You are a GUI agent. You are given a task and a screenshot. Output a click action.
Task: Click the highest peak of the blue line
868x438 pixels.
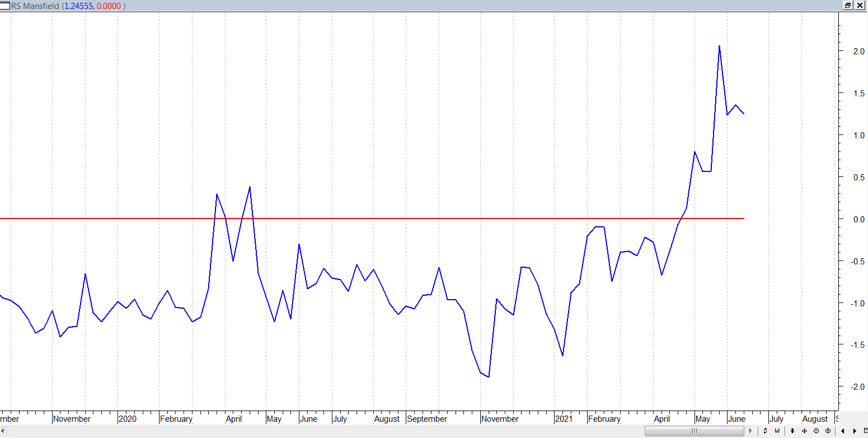click(719, 46)
